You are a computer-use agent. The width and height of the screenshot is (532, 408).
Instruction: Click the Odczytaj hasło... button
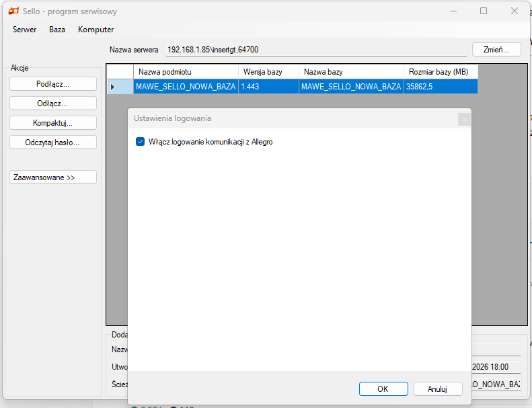click(53, 142)
